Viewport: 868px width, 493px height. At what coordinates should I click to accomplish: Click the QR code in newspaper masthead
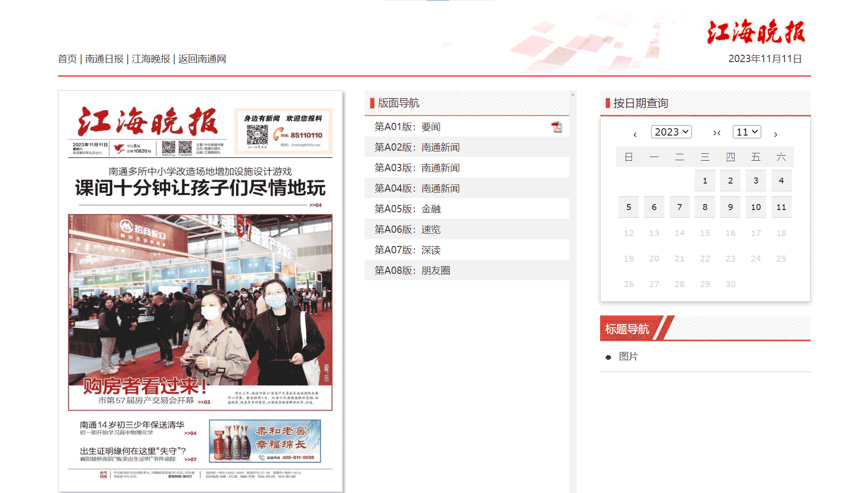pyautogui.click(x=257, y=135)
